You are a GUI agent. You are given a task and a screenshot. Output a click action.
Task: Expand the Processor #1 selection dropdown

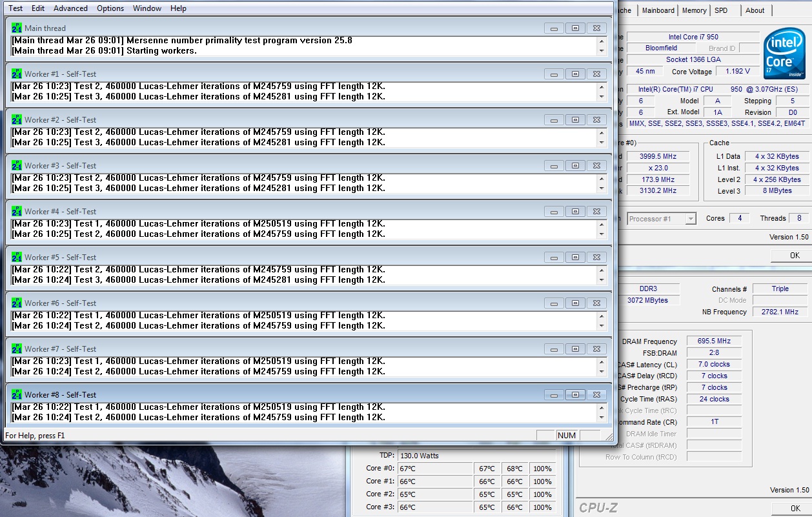[x=690, y=219]
